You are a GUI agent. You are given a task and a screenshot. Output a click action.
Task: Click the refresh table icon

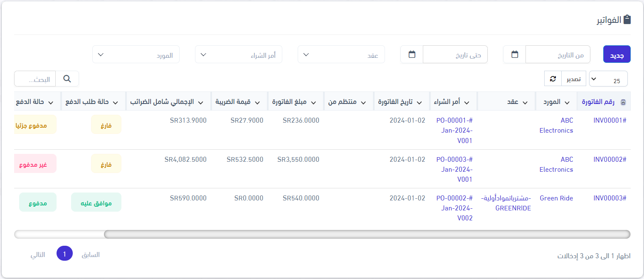(x=553, y=79)
